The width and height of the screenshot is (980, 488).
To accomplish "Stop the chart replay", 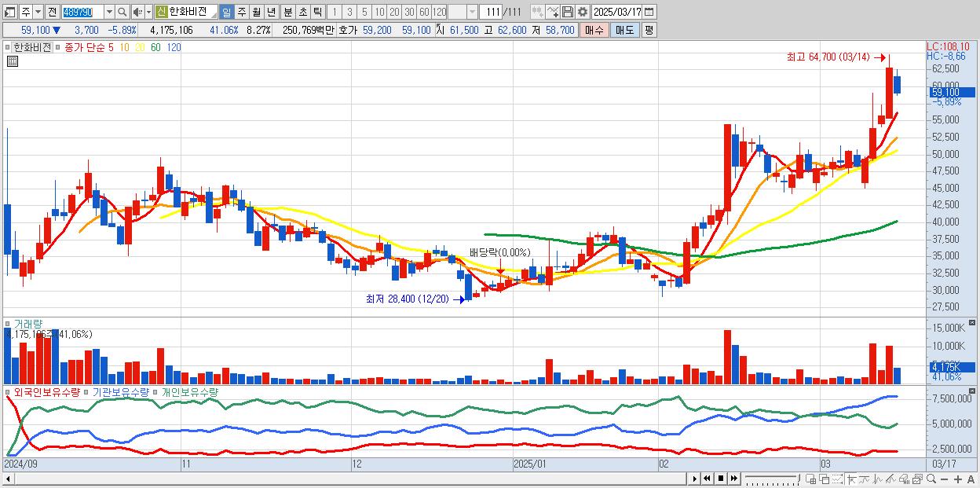I will click(x=720, y=479).
